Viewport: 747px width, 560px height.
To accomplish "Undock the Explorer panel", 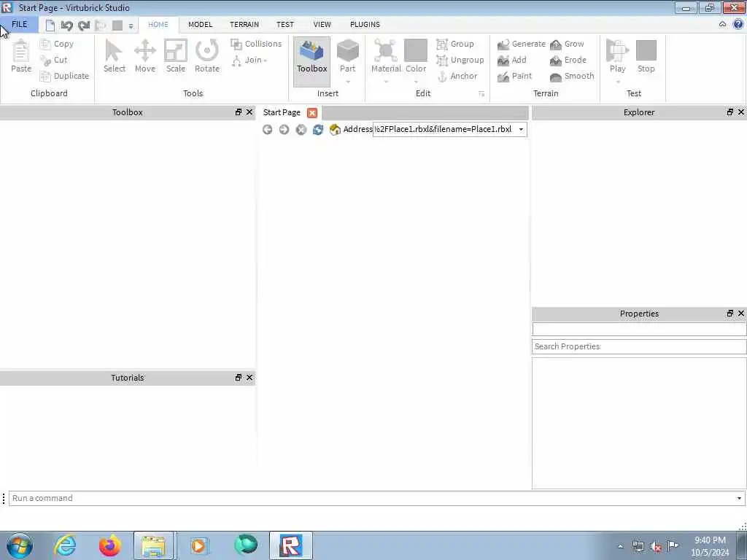I will [x=729, y=112].
